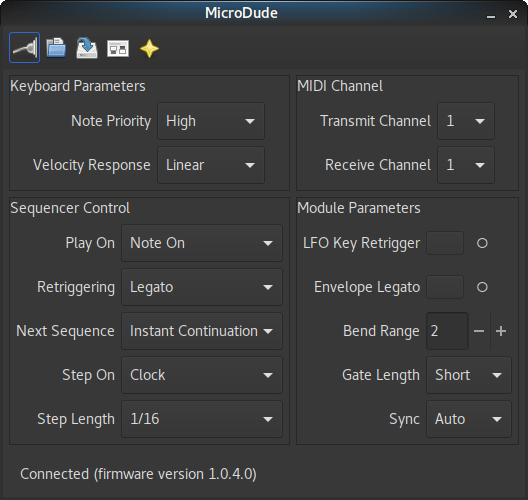The image size is (528, 500).
Task: Click the Bend Range value field
Action: point(447,331)
